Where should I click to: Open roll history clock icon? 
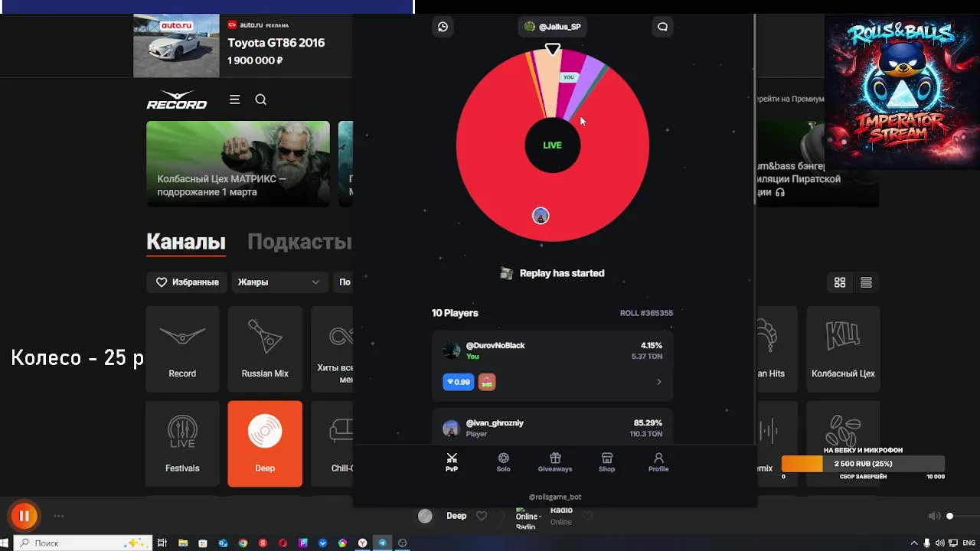[443, 27]
